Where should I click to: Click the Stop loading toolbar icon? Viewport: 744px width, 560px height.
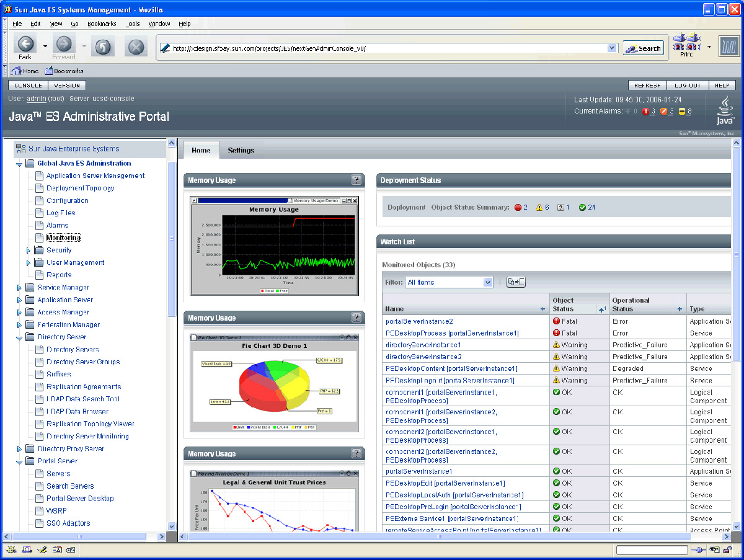(136, 47)
